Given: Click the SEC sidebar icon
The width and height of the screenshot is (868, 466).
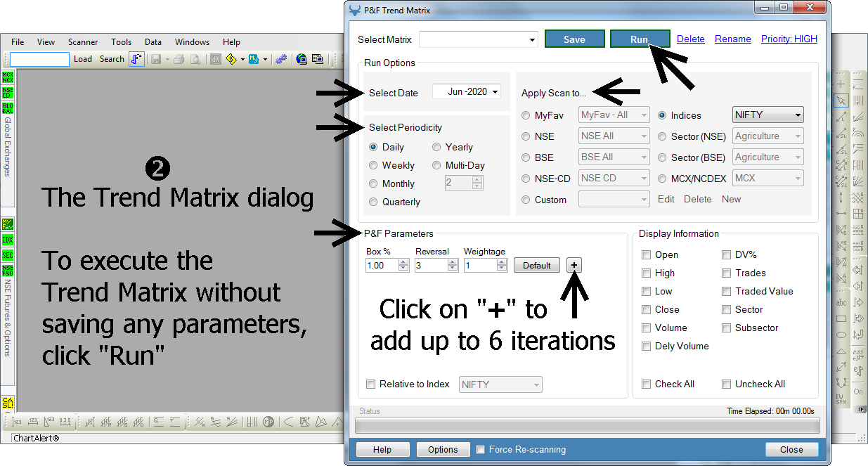Looking at the screenshot, I should [8, 255].
